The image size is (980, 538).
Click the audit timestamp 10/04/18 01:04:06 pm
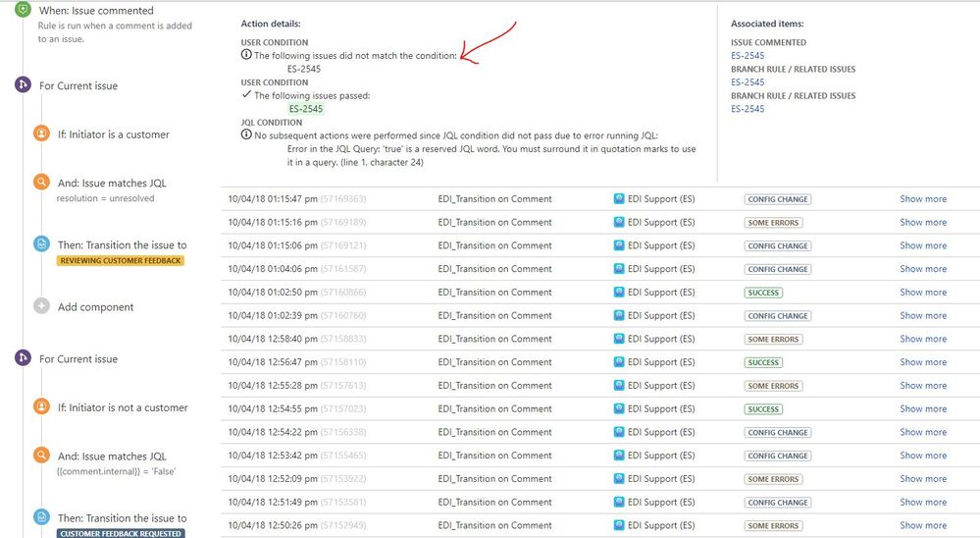(273, 269)
